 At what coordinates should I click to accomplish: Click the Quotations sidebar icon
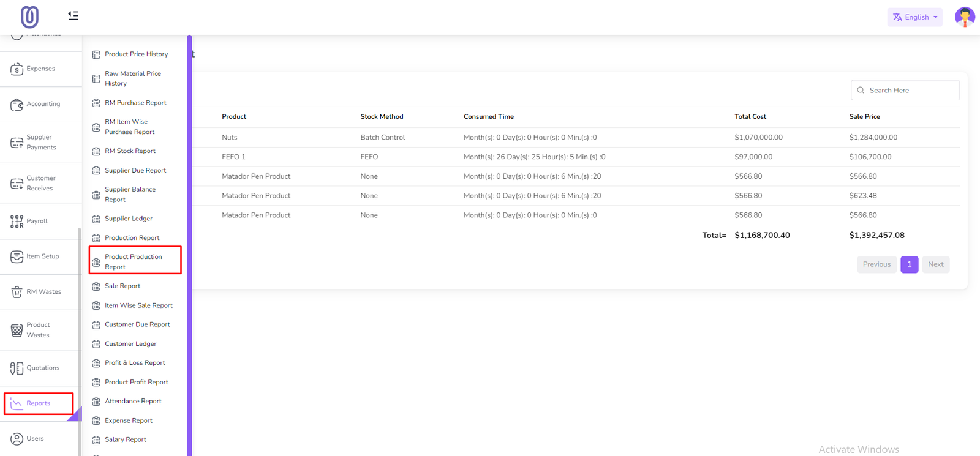[17, 368]
